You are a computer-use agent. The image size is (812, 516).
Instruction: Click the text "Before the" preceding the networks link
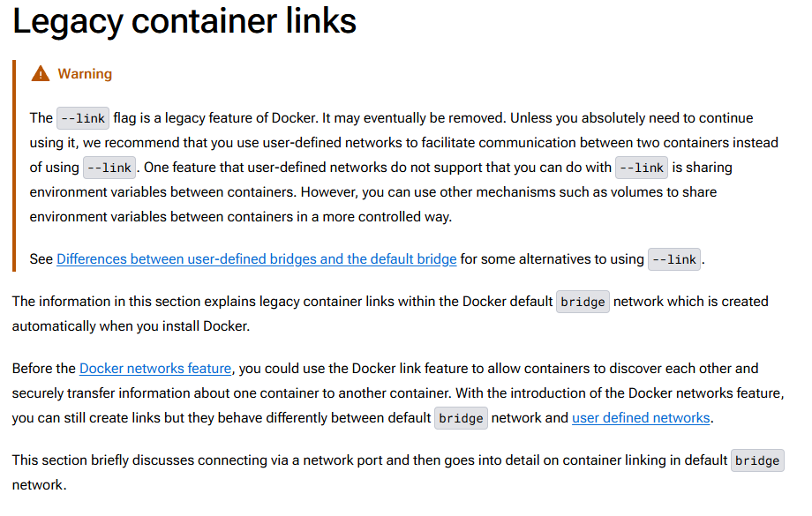pyautogui.click(x=44, y=369)
